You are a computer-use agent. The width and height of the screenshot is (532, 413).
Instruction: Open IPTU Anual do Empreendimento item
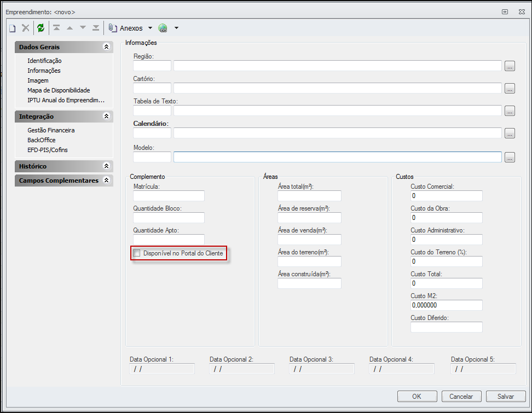pyautogui.click(x=66, y=100)
